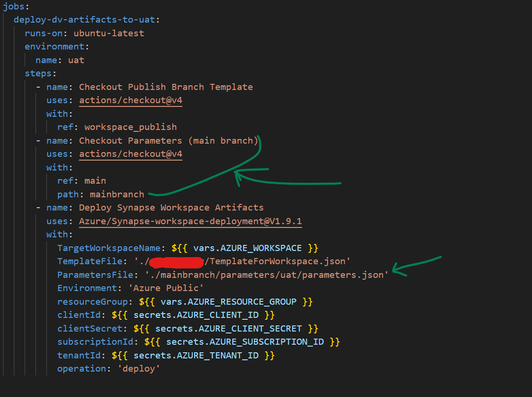The width and height of the screenshot is (532, 397).
Task: Click the secrets.AZURE_CLIENT_ID expression
Action: [193, 315]
